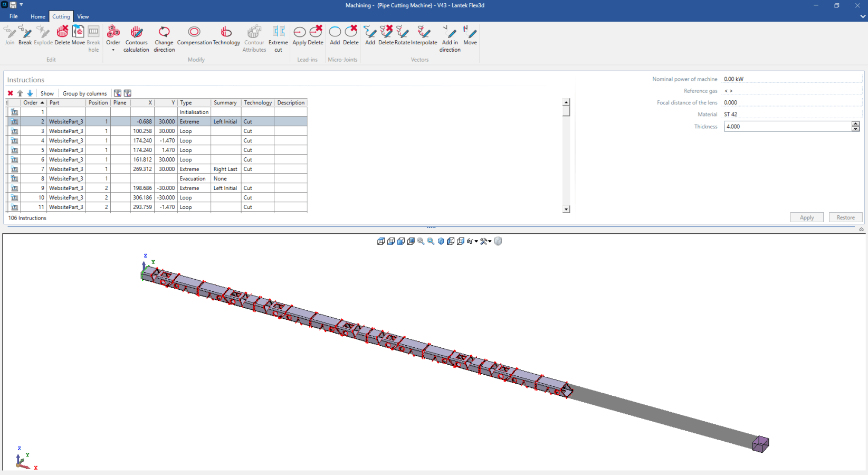Click the Show button in Instructions

coord(47,93)
